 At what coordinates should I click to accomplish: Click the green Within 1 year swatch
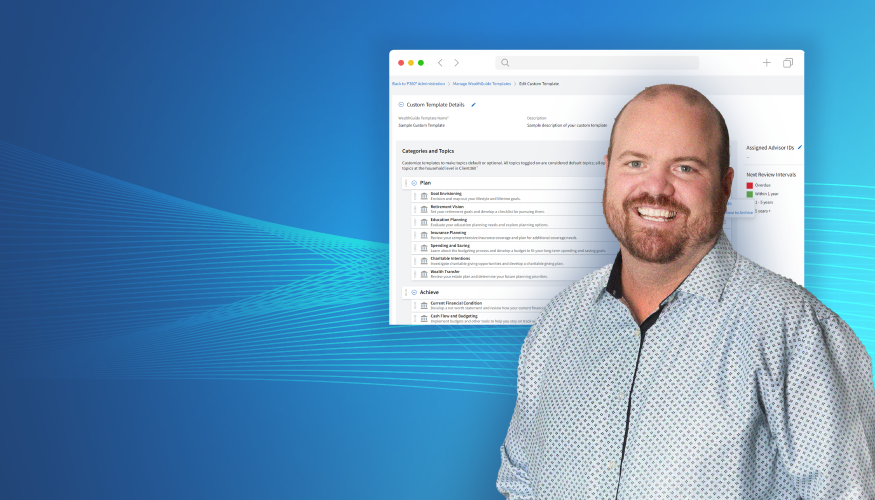pyautogui.click(x=750, y=194)
